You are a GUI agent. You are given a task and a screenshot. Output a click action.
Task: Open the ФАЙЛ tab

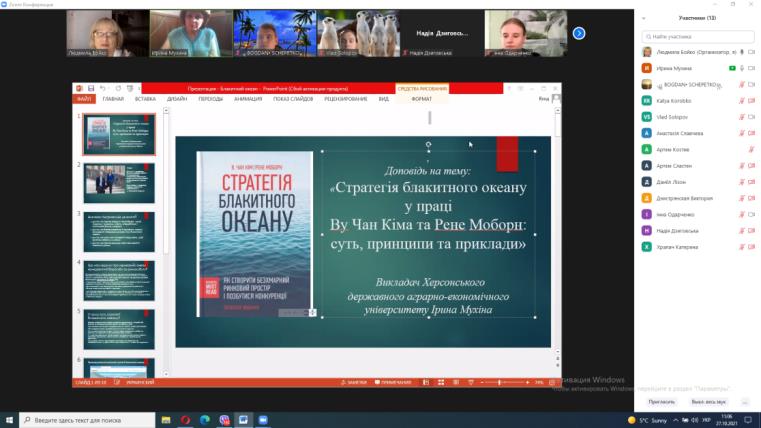coord(84,99)
